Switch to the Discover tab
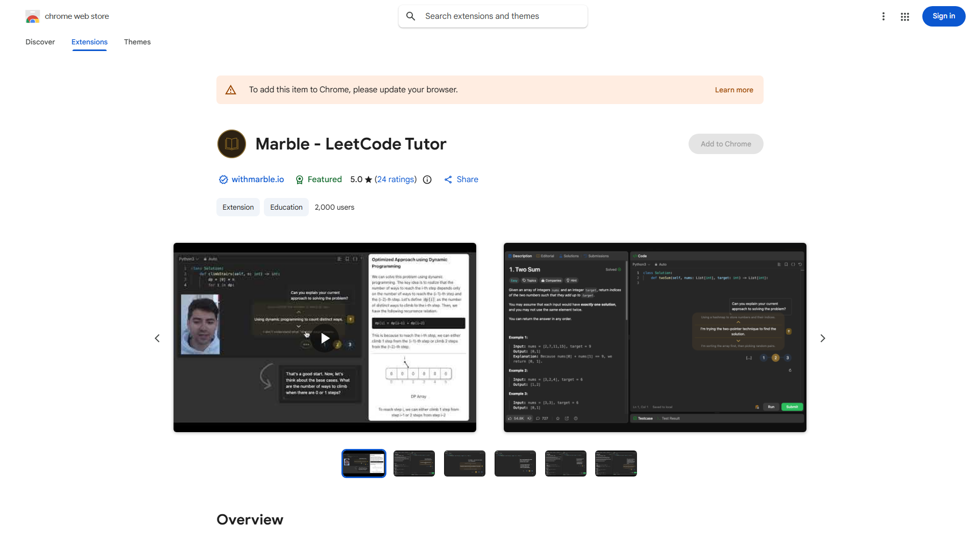 pos(40,42)
